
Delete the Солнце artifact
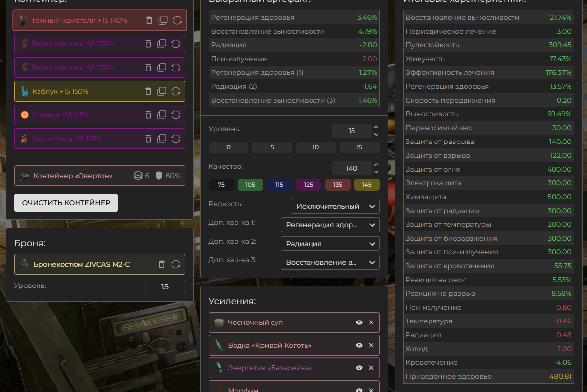click(x=148, y=115)
